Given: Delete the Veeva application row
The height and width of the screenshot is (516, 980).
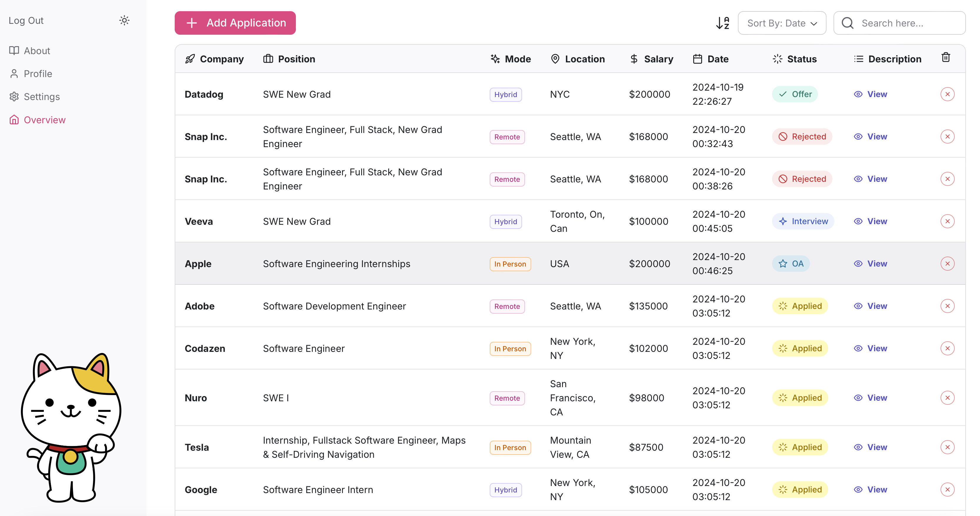Looking at the screenshot, I should point(947,221).
